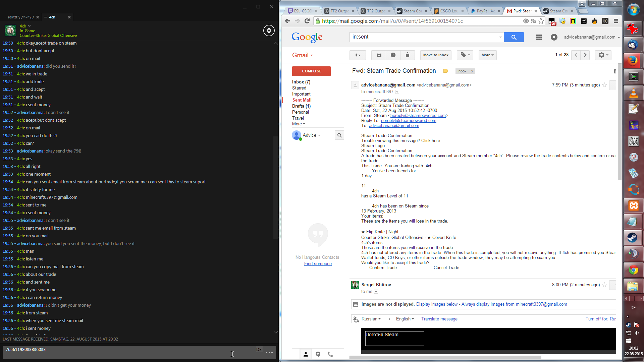Switch to the rekttt chat tab
The height and width of the screenshot is (362, 644).
[x=21, y=17]
